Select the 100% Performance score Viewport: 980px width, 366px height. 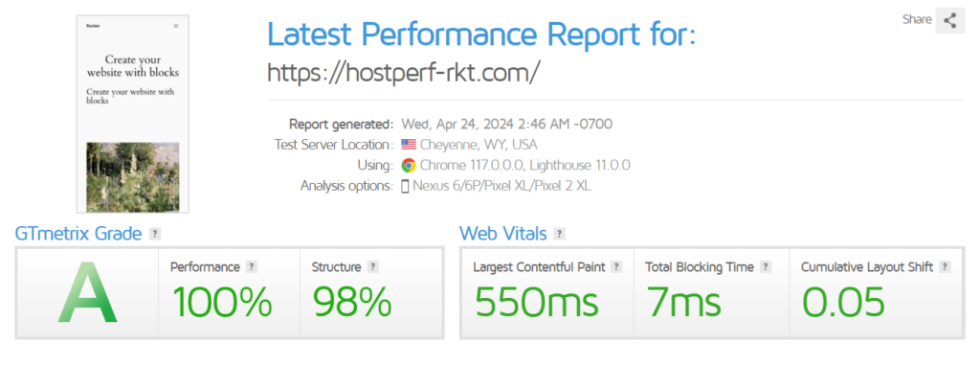click(x=222, y=302)
